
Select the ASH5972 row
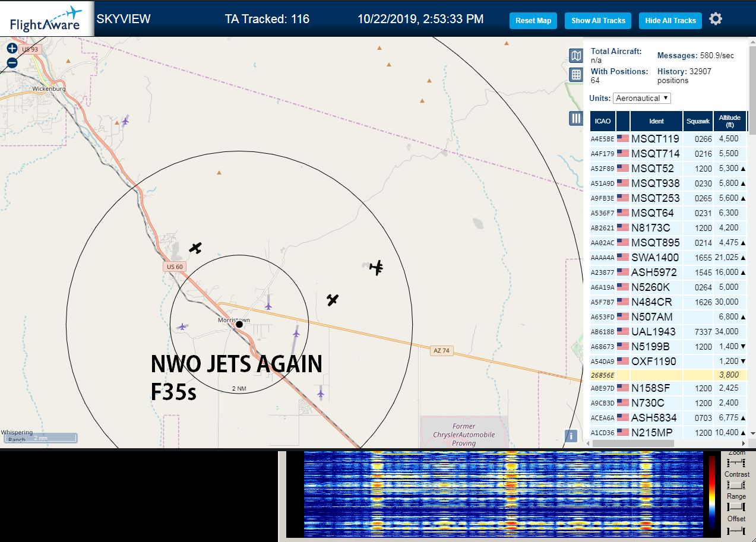click(668, 272)
